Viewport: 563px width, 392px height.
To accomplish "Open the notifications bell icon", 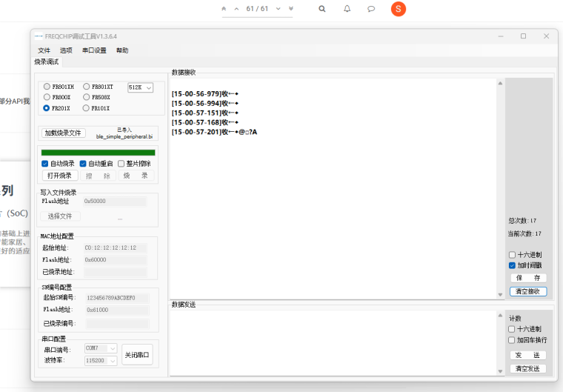I will (x=347, y=9).
